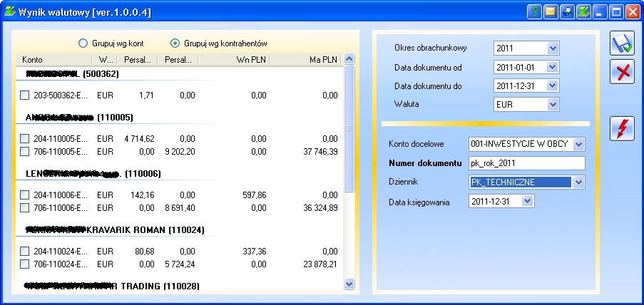644x305 pixels.
Task: Expand the 'Dziennik' journal dropdown
Action: pos(578,182)
